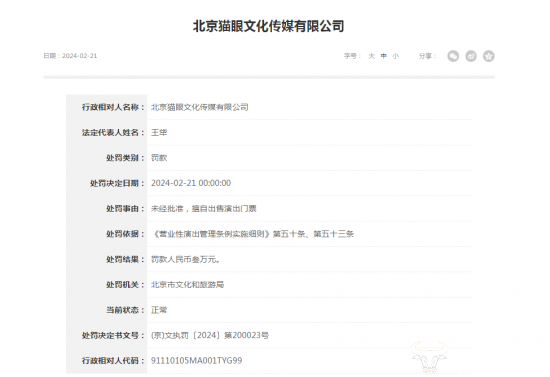Select penalty reason 未经批准，擅自出售演出门票

(x=203, y=209)
